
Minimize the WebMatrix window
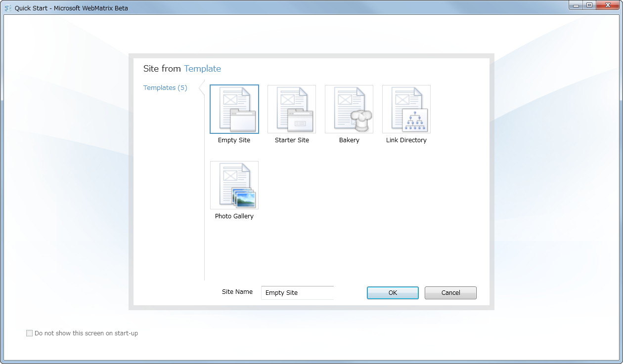coord(576,5)
